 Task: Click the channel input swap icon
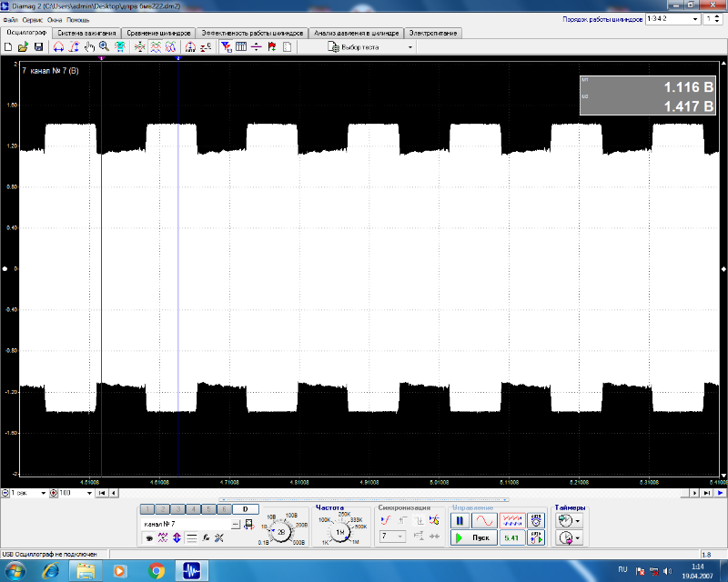coord(248,525)
